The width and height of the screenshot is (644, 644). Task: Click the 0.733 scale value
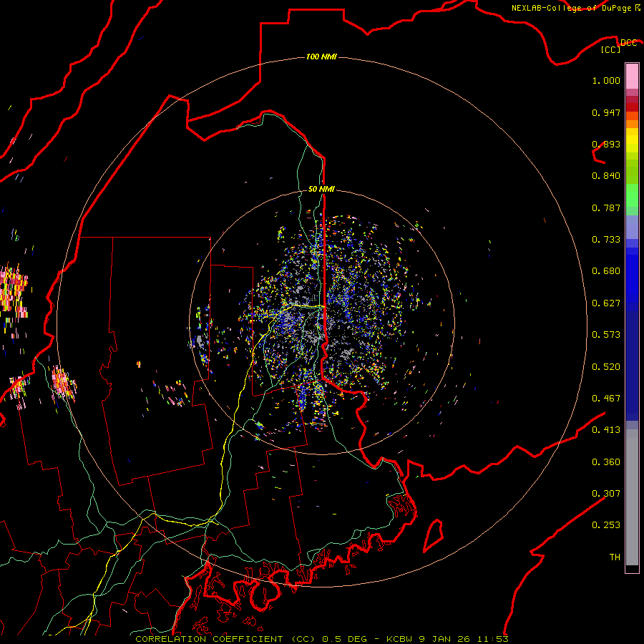pos(606,240)
